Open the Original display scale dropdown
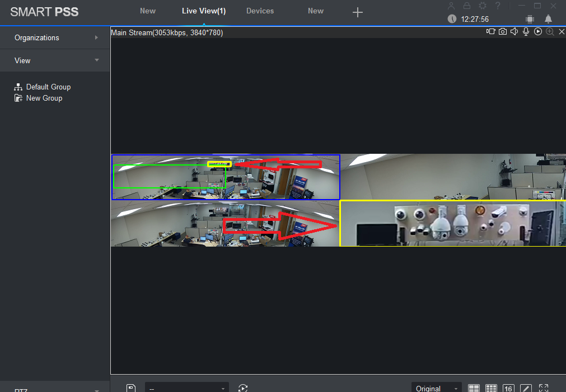This screenshot has width=566, height=392. pyautogui.click(x=437, y=388)
